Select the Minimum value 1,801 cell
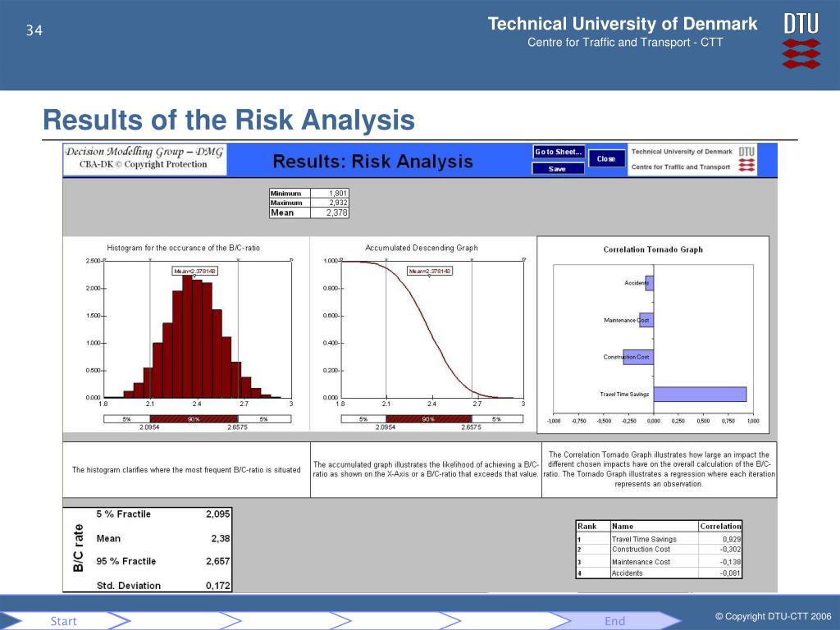This screenshot has width=840, height=630. tap(330, 194)
